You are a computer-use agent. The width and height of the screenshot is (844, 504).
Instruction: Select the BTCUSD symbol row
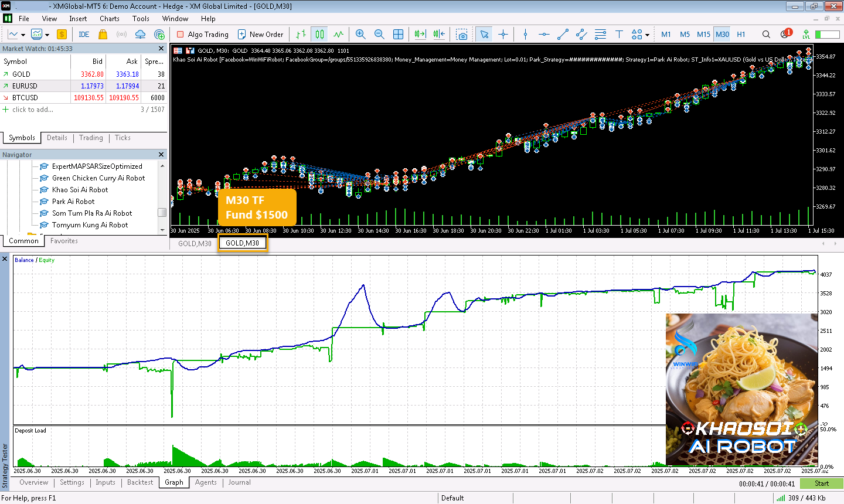(x=84, y=97)
